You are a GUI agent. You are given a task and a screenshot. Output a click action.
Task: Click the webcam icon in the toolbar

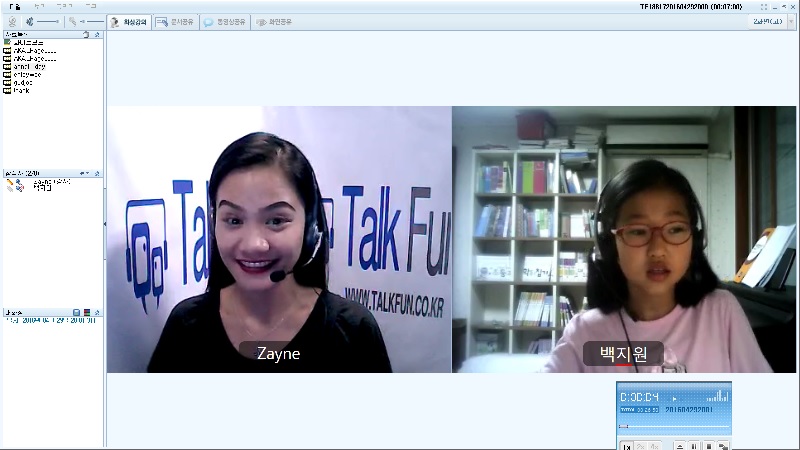click(x=12, y=21)
